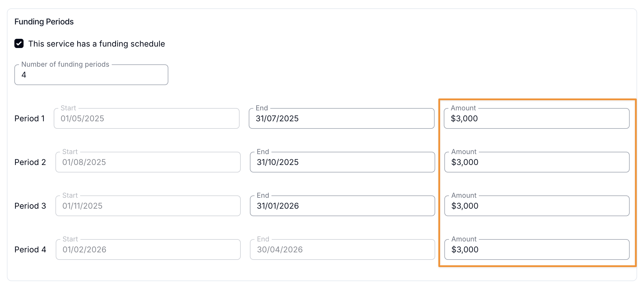Click the Period 4 row label
The width and height of the screenshot is (644, 288).
coord(30,249)
